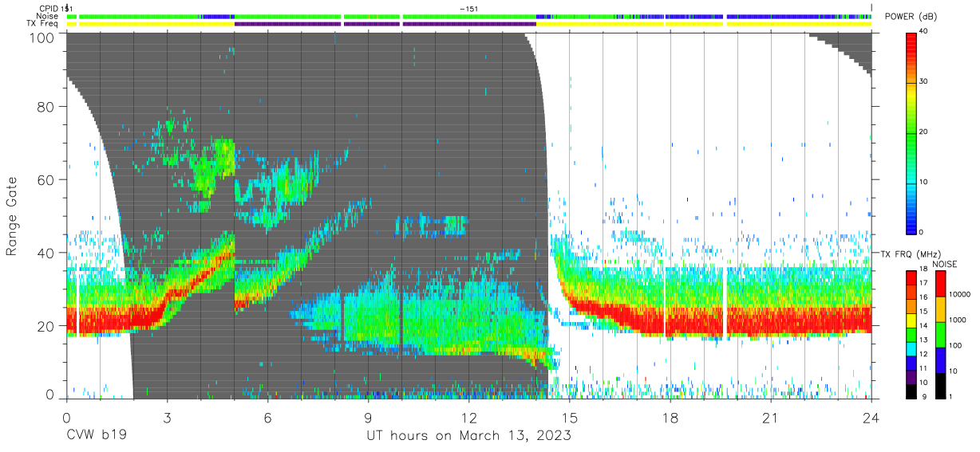The height and width of the screenshot is (452, 980).
Task: Click NOISE scale label 1
Action: click(951, 396)
